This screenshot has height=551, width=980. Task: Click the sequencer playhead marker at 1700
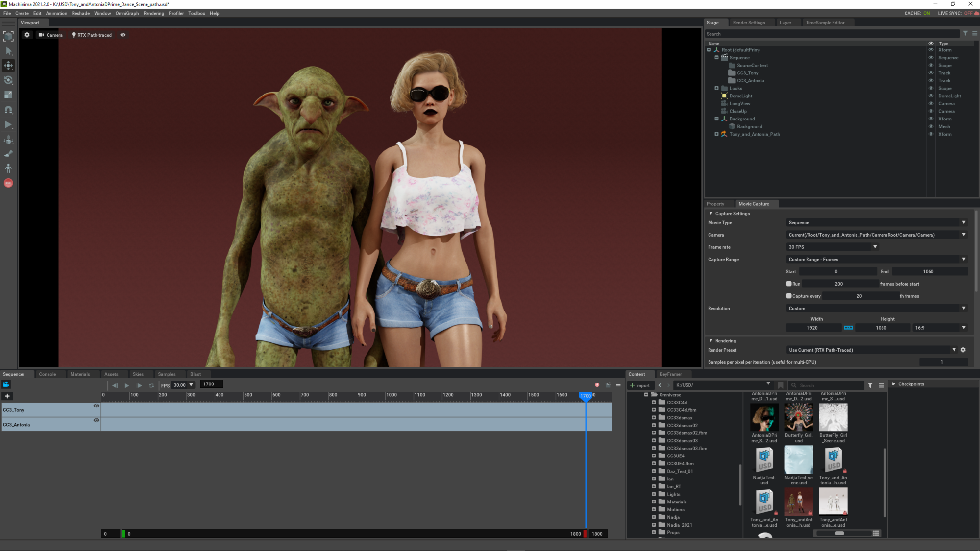[586, 396]
